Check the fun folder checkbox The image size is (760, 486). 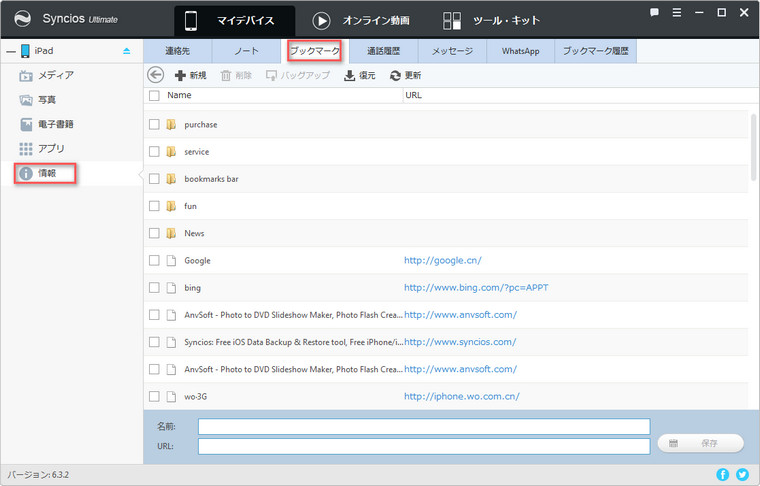154,206
